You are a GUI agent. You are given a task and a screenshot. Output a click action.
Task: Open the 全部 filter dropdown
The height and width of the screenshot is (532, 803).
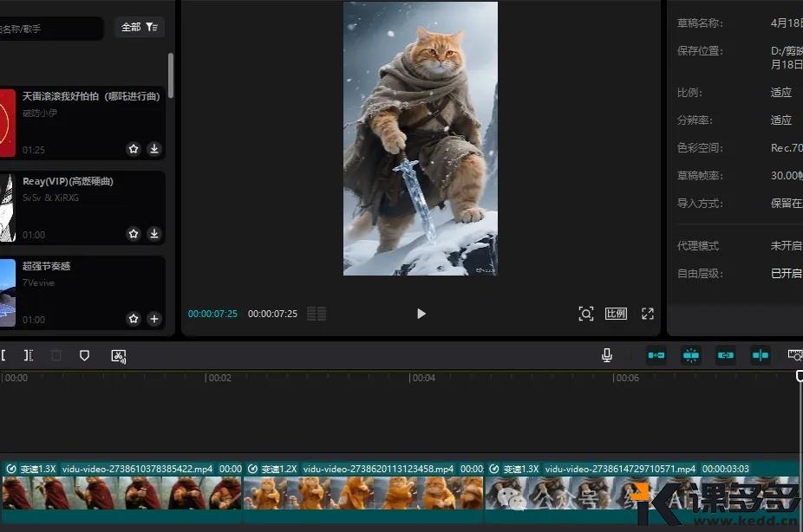point(139,28)
